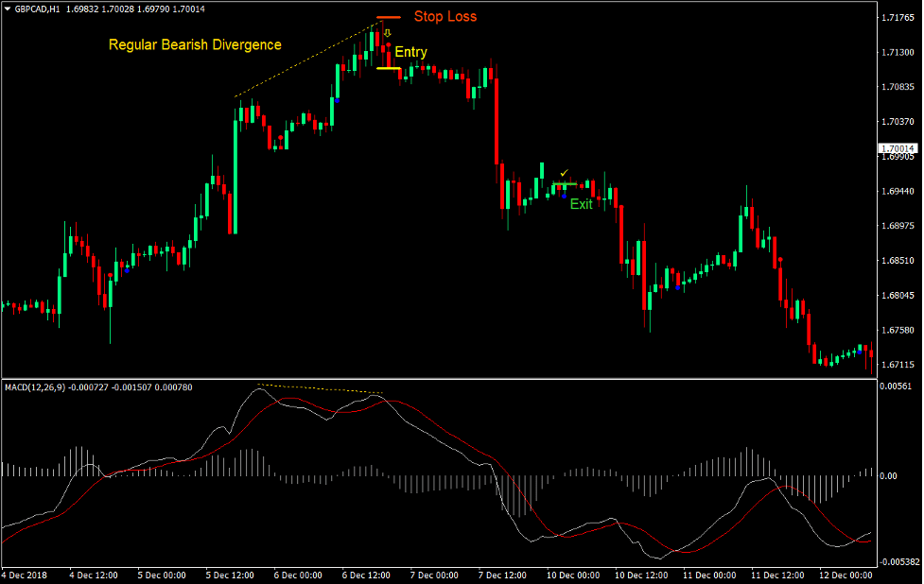Viewport: 924px width, 584px height.
Task: Click the current price tag showing 1.70014
Action: point(898,148)
